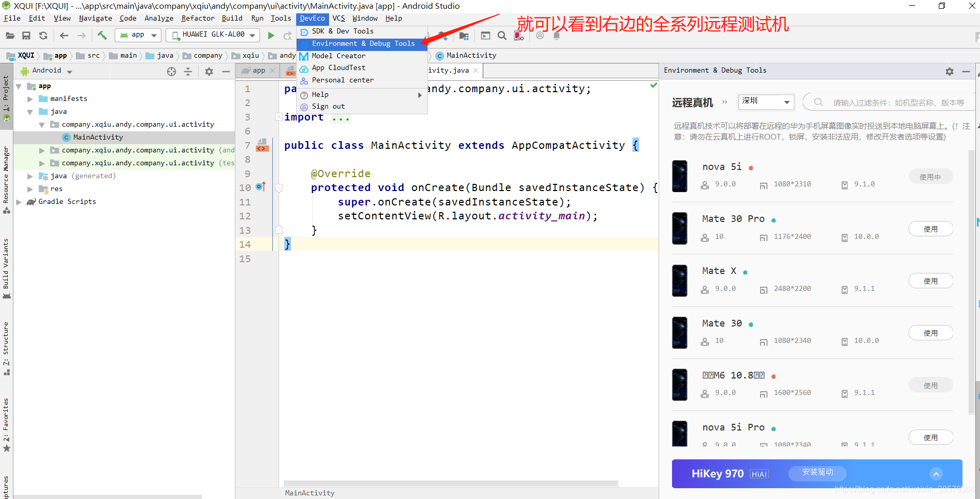
Task: Click the Save All toolbar icon
Action: coord(26,36)
